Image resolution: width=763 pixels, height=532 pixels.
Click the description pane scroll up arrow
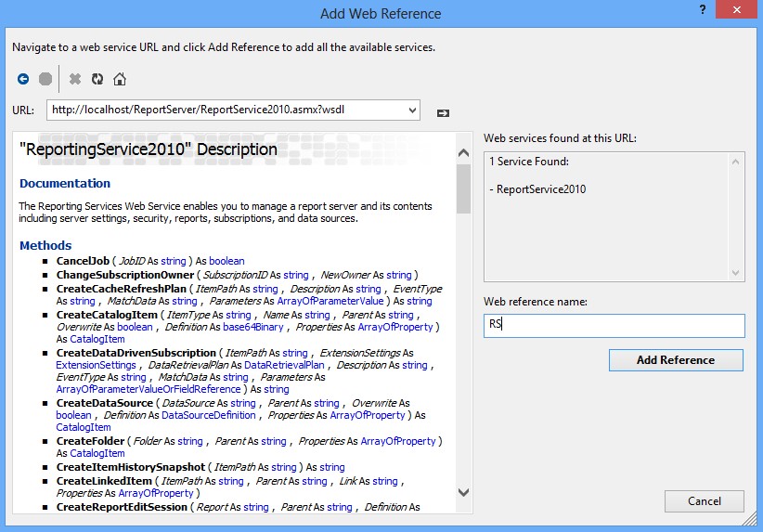(464, 153)
